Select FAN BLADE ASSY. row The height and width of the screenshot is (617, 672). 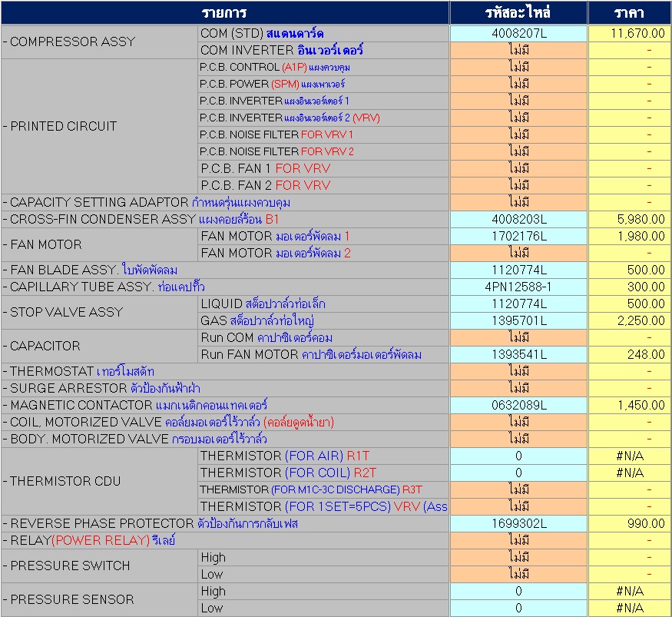point(225,270)
